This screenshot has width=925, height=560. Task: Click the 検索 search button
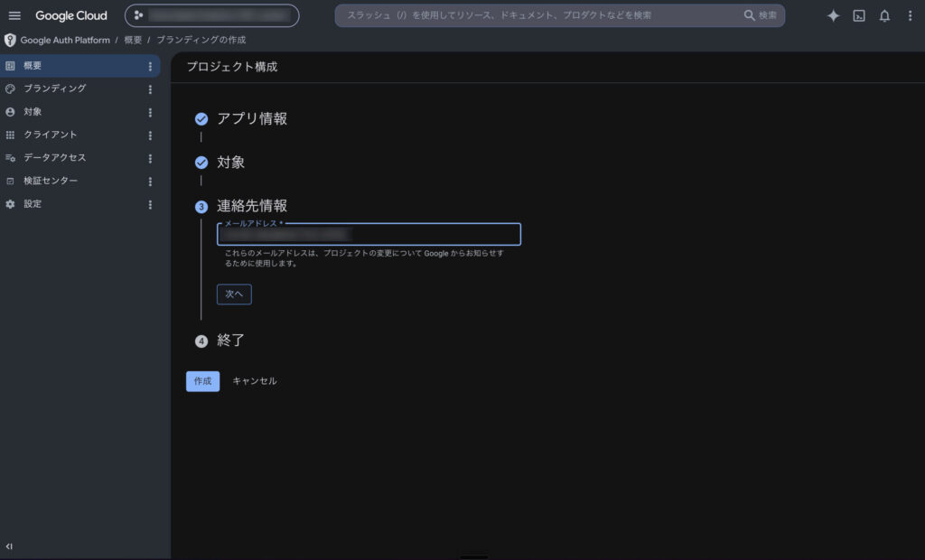click(x=761, y=15)
